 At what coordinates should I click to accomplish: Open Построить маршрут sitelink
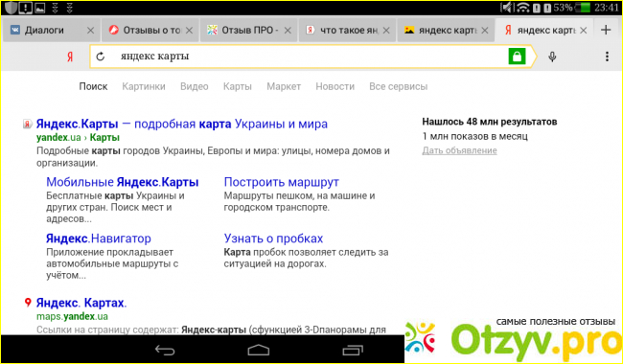[281, 182]
